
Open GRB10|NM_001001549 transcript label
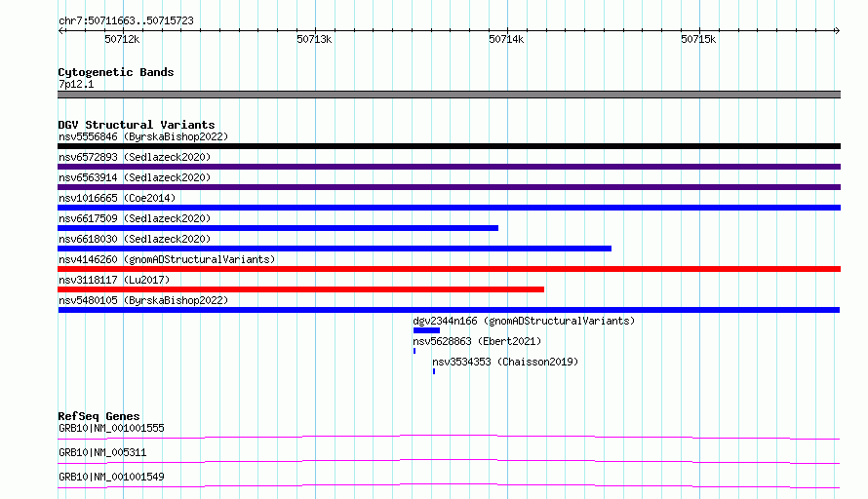pyautogui.click(x=111, y=477)
